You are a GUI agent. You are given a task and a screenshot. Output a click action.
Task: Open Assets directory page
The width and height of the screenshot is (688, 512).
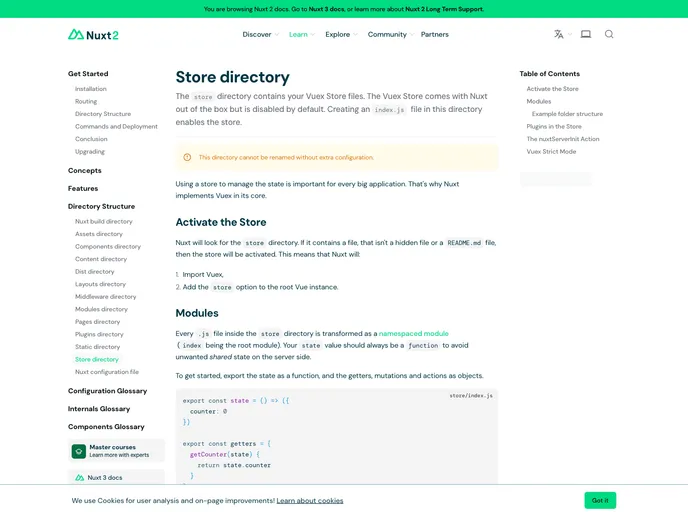(x=99, y=234)
